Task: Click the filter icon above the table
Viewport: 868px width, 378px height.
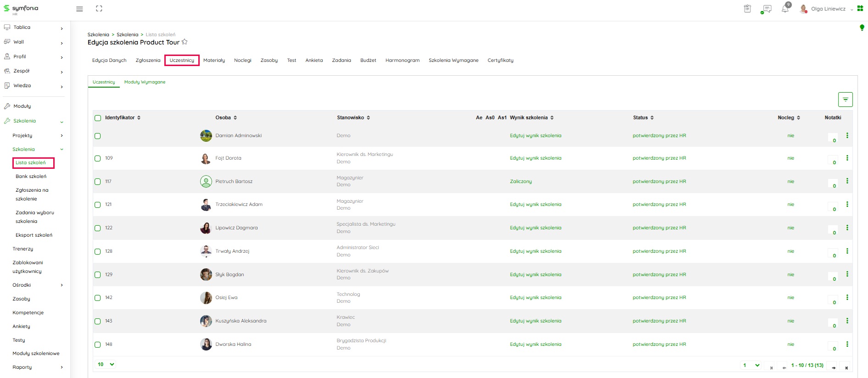Action: [x=845, y=100]
